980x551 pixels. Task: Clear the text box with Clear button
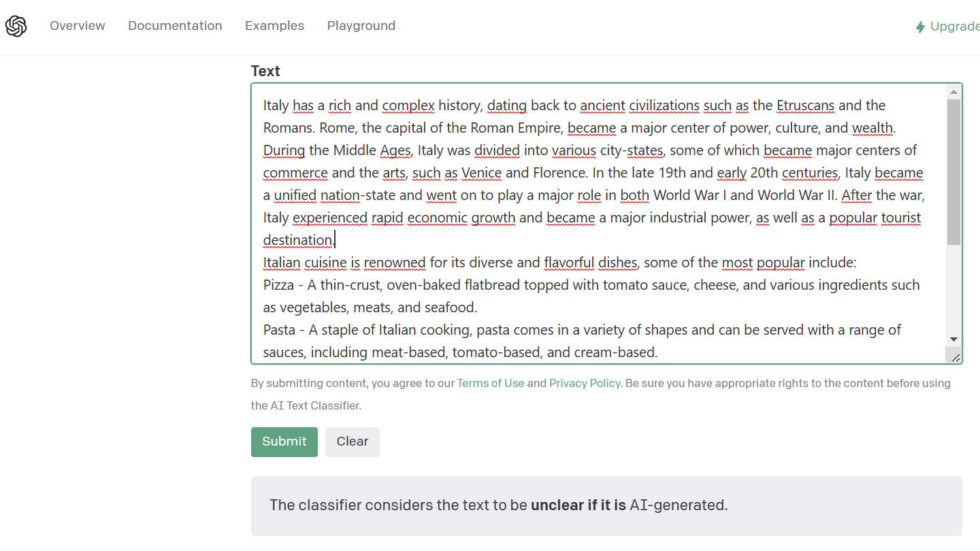click(x=353, y=441)
